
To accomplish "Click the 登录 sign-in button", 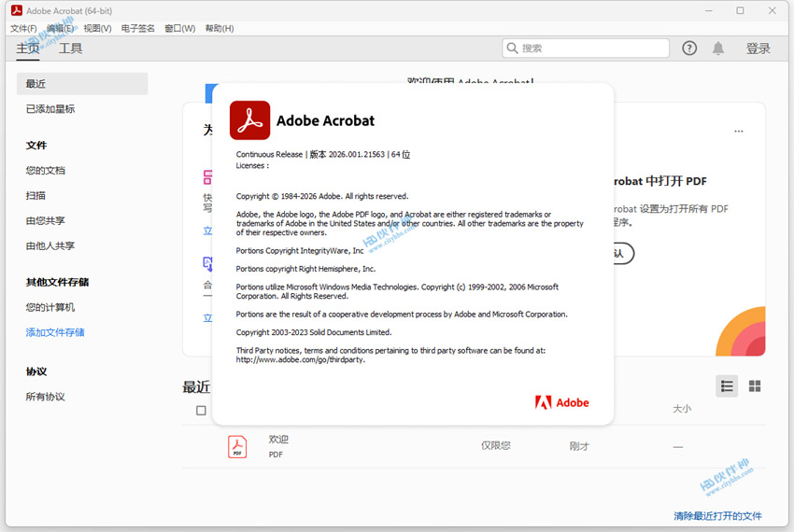I will (x=759, y=49).
